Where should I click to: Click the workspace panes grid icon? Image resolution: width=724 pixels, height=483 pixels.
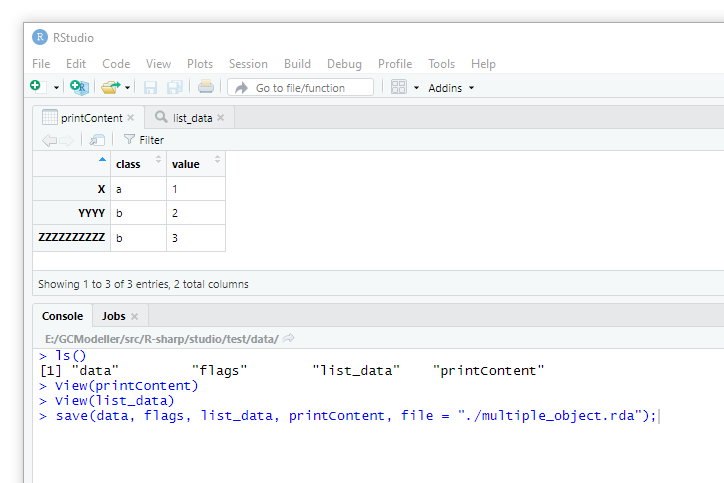click(398, 87)
